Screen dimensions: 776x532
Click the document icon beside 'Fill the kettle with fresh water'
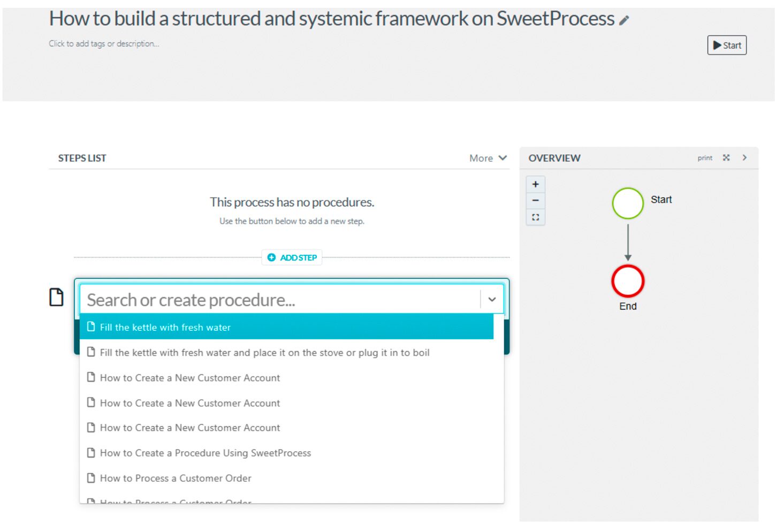(90, 326)
